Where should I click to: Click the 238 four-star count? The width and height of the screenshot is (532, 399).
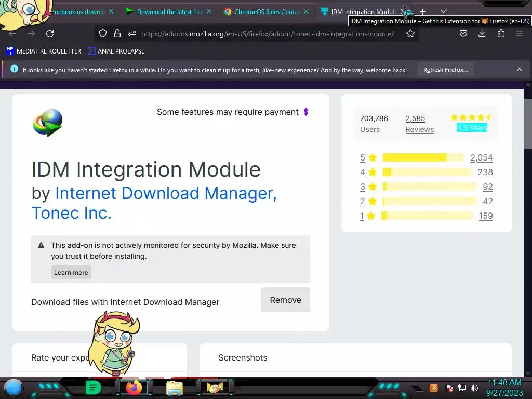coord(485,172)
